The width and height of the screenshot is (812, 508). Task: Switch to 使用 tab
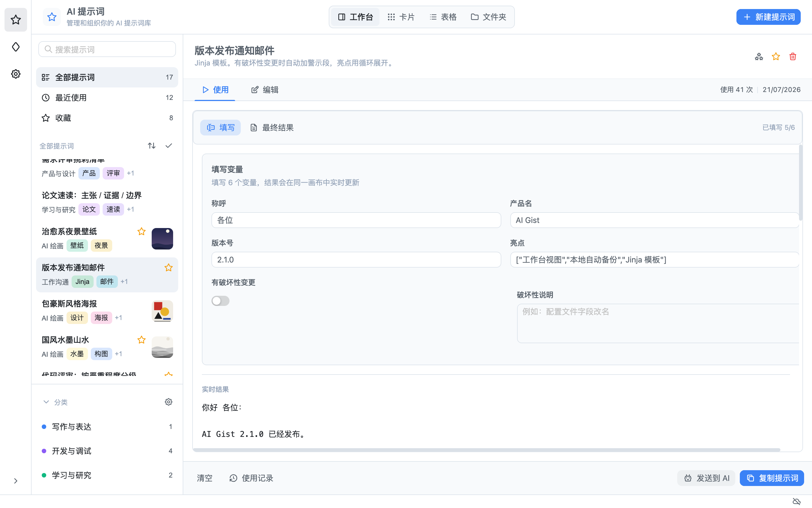pyautogui.click(x=215, y=90)
